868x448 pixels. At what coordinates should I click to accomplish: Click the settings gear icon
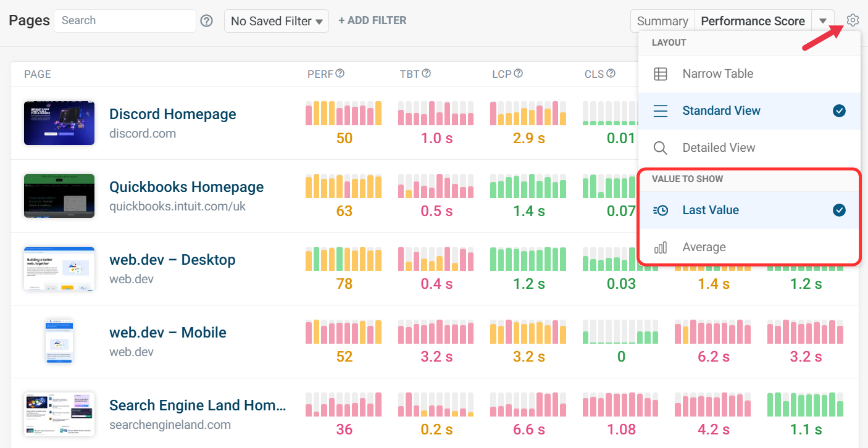tap(853, 20)
